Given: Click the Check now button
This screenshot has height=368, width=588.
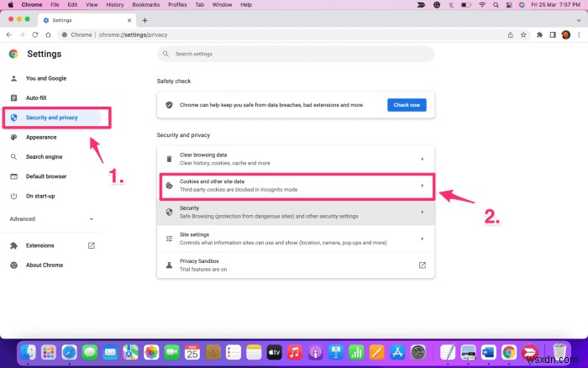Looking at the screenshot, I should (407, 105).
